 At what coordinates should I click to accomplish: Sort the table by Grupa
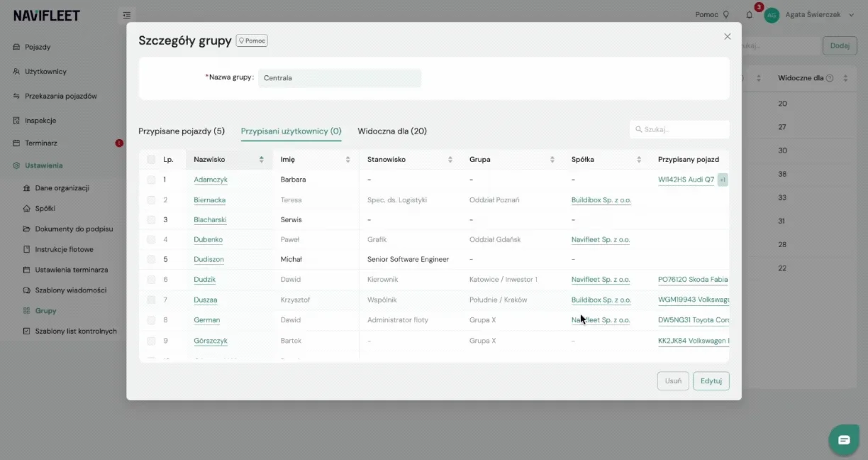pos(552,160)
